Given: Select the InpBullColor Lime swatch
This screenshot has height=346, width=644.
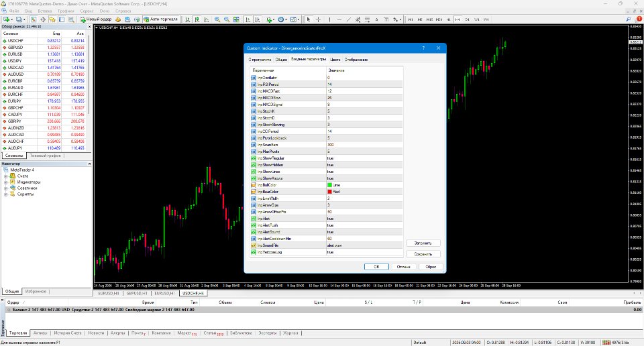Looking at the screenshot, I should click(330, 185).
